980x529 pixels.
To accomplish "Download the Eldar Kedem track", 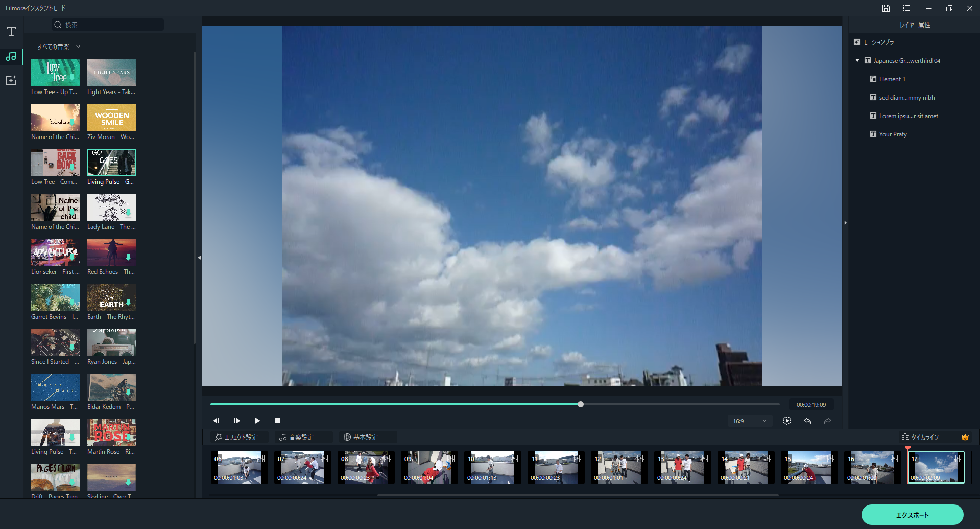I will [x=128, y=393].
